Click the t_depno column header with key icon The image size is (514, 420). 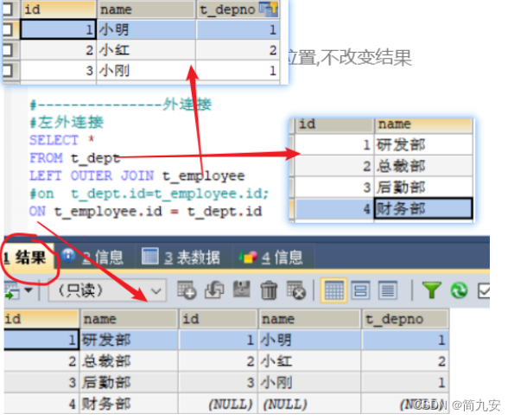[238, 10]
